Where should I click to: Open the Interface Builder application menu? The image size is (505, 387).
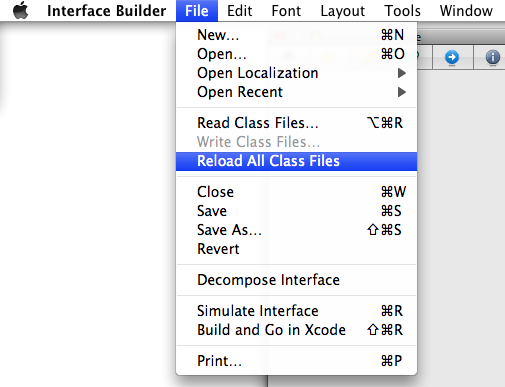coord(106,11)
